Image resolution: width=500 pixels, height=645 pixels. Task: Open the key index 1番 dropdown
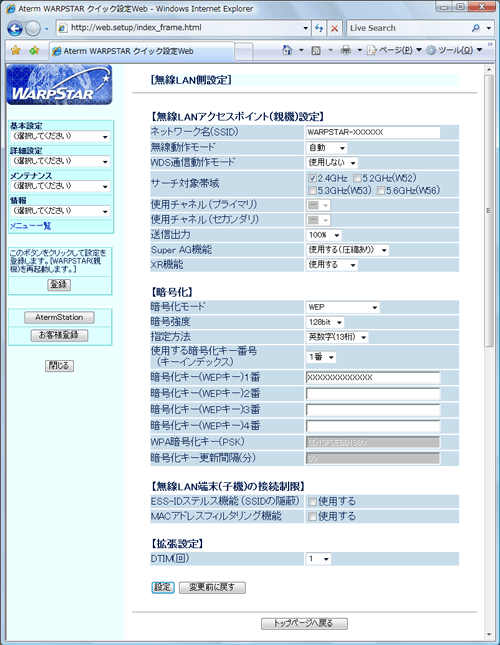321,357
